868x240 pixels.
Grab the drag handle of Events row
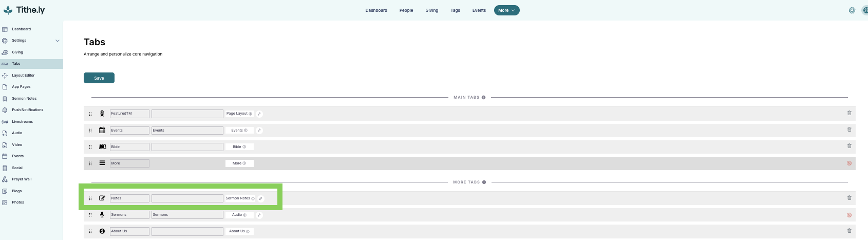click(90, 131)
